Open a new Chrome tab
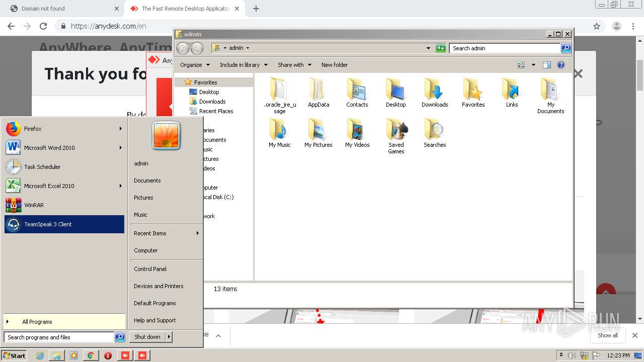The height and width of the screenshot is (362, 644). tap(256, 9)
